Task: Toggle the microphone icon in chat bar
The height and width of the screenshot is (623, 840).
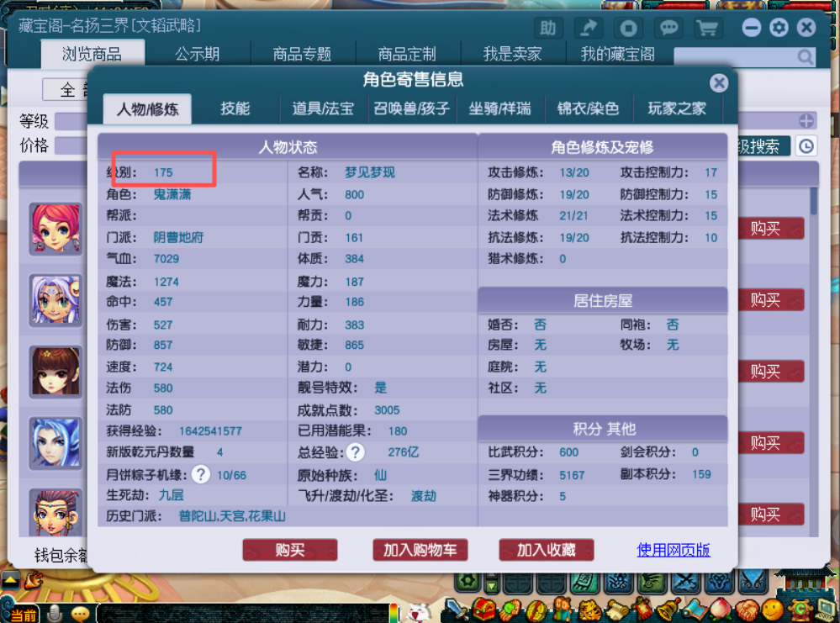Action: click(55, 614)
